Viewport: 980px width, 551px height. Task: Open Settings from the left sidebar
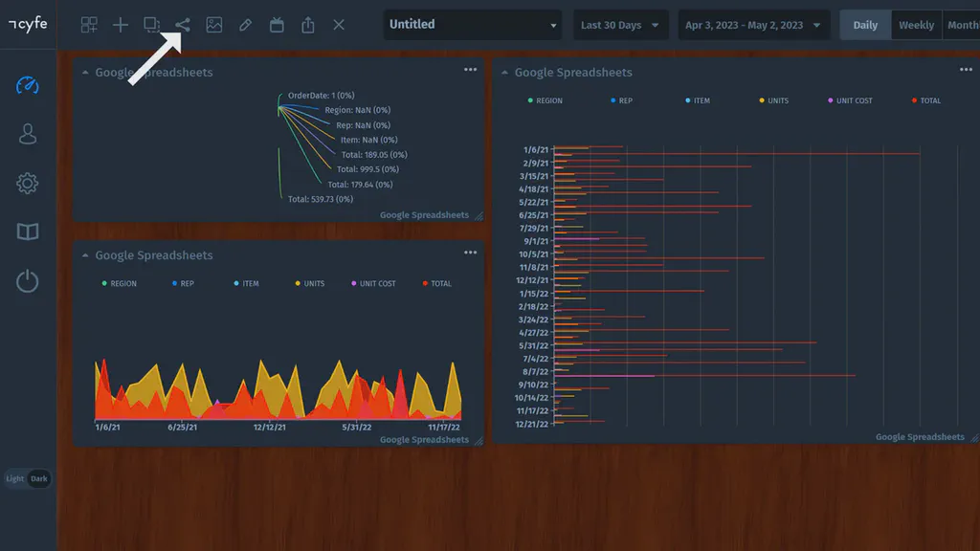(27, 182)
